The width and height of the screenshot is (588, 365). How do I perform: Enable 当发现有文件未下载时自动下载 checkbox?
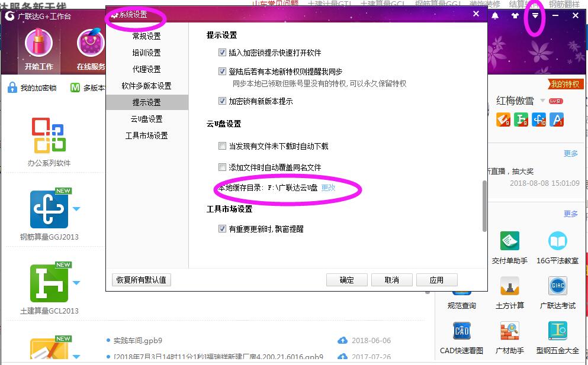[x=222, y=146]
